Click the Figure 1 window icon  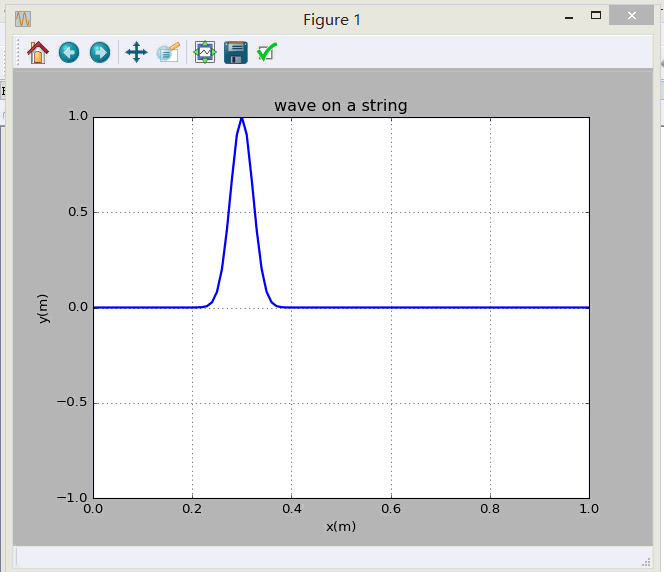pyautogui.click(x=23, y=19)
